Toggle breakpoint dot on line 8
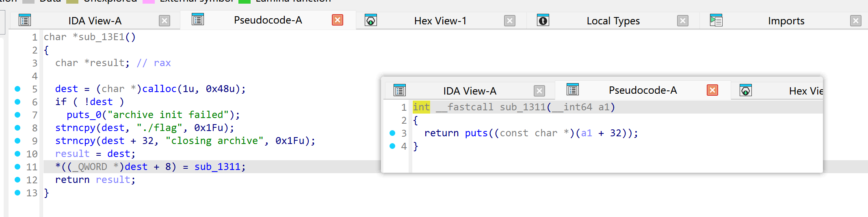This screenshot has width=868, height=217. [17, 128]
